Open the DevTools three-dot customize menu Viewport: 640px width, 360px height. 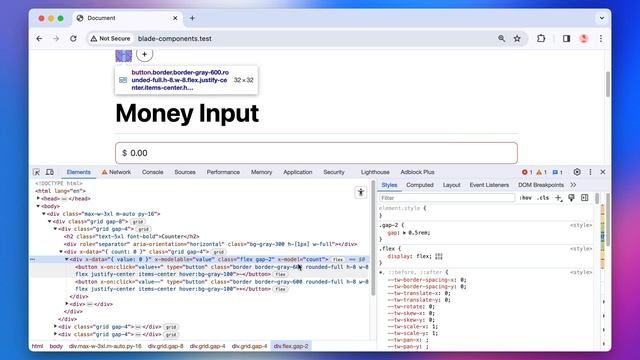tap(590, 172)
